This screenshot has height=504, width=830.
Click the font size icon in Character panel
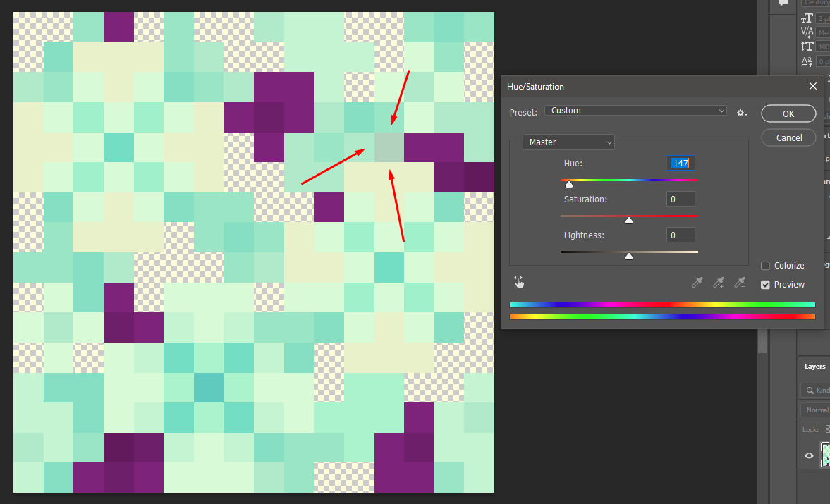tap(807, 18)
